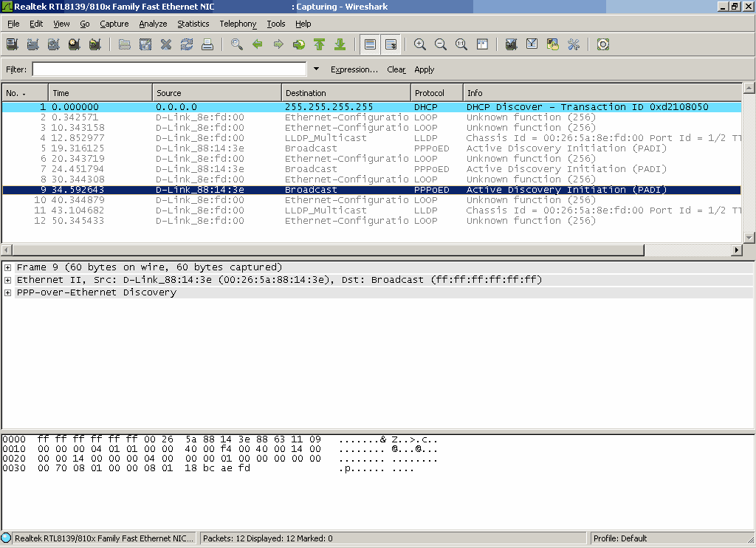Find a packet magnifier icon
The width and height of the screenshot is (756, 548).
[236, 44]
